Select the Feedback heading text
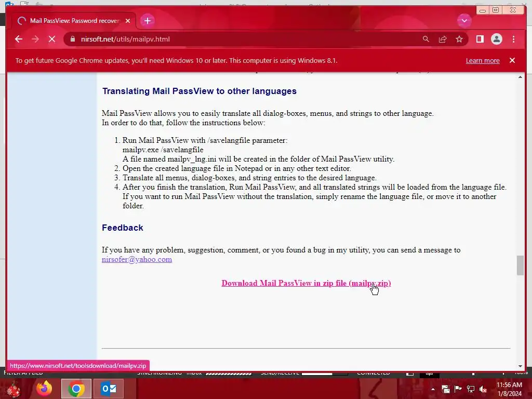This screenshot has height=399, width=532. coord(123,228)
